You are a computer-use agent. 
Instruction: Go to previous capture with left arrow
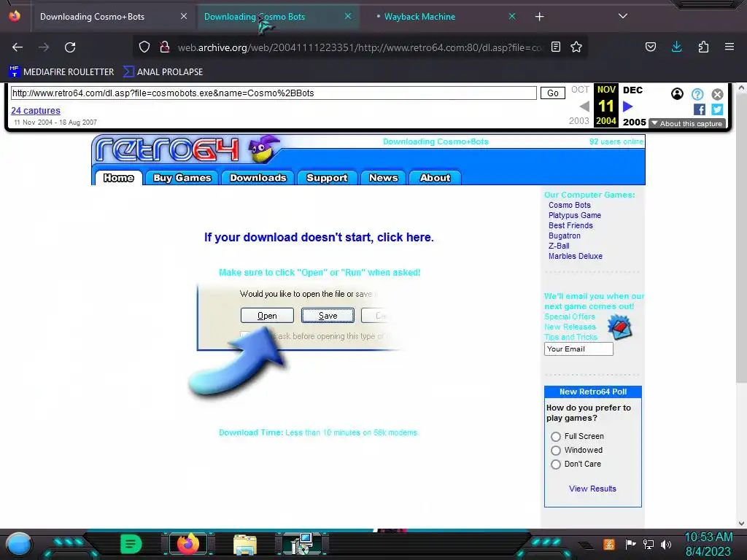[584, 106]
